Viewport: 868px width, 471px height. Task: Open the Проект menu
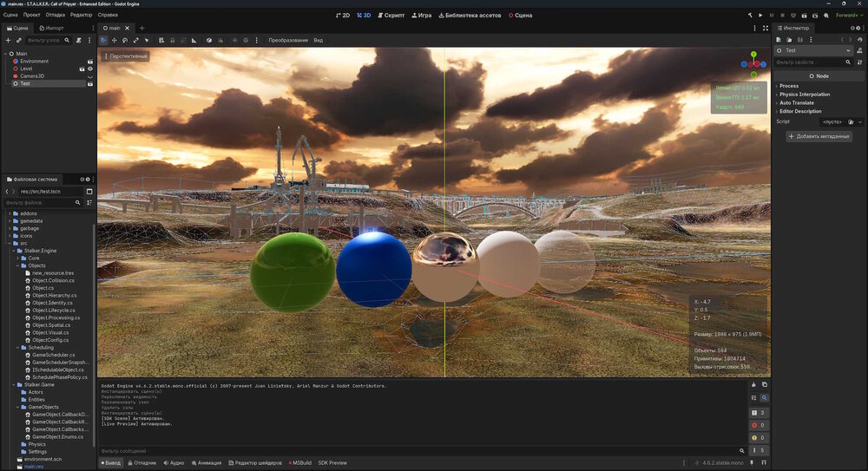[31, 15]
